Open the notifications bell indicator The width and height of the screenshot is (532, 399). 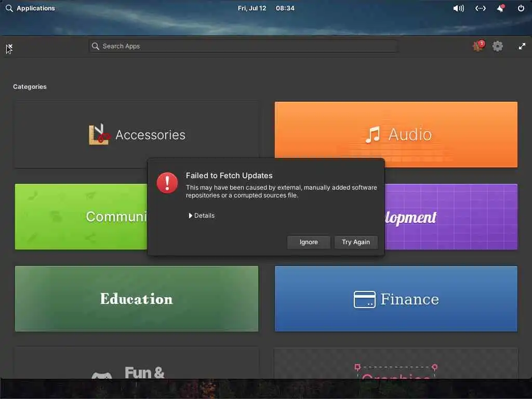tap(500, 8)
